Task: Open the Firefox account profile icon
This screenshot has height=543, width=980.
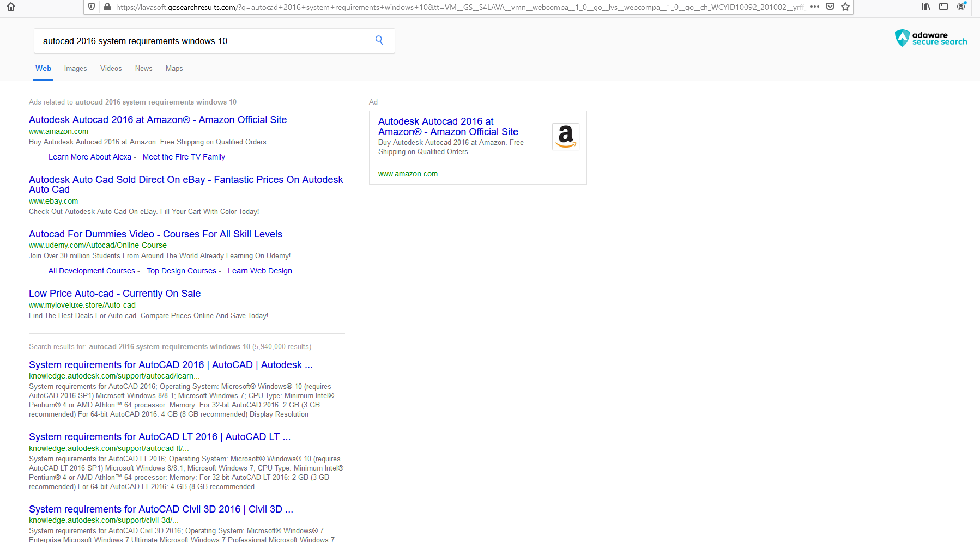Action: 961,7
